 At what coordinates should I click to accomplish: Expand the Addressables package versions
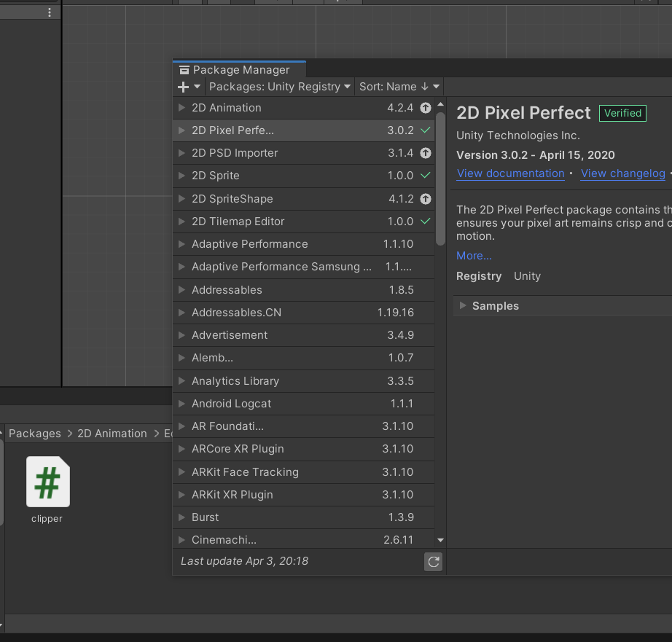[181, 290]
